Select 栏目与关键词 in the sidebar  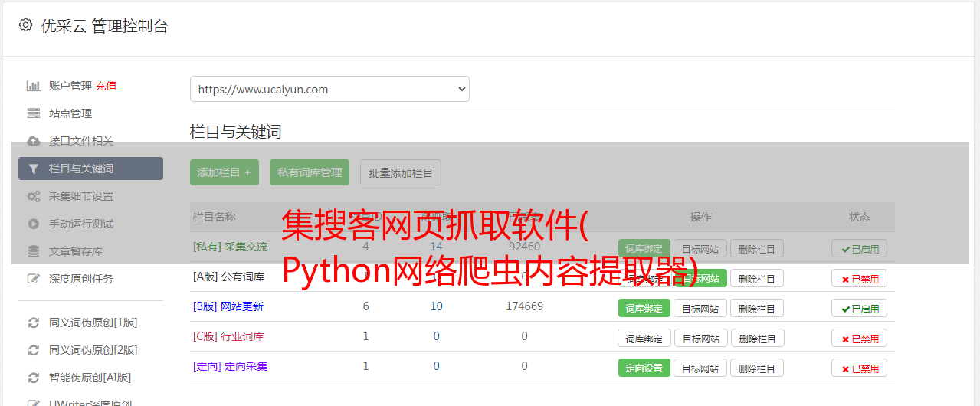click(90, 169)
